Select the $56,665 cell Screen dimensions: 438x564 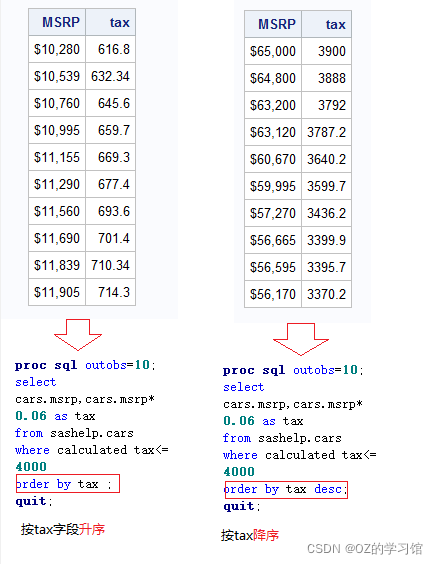pos(273,240)
